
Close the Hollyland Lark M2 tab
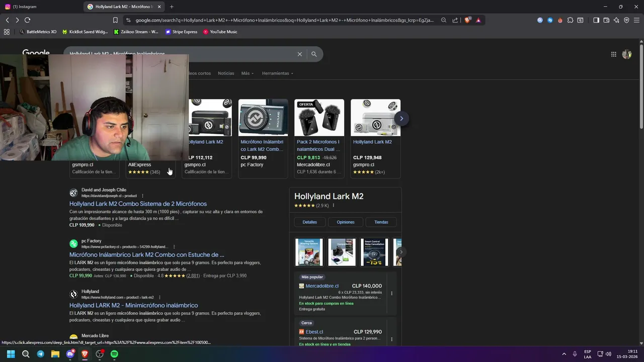[x=159, y=7]
